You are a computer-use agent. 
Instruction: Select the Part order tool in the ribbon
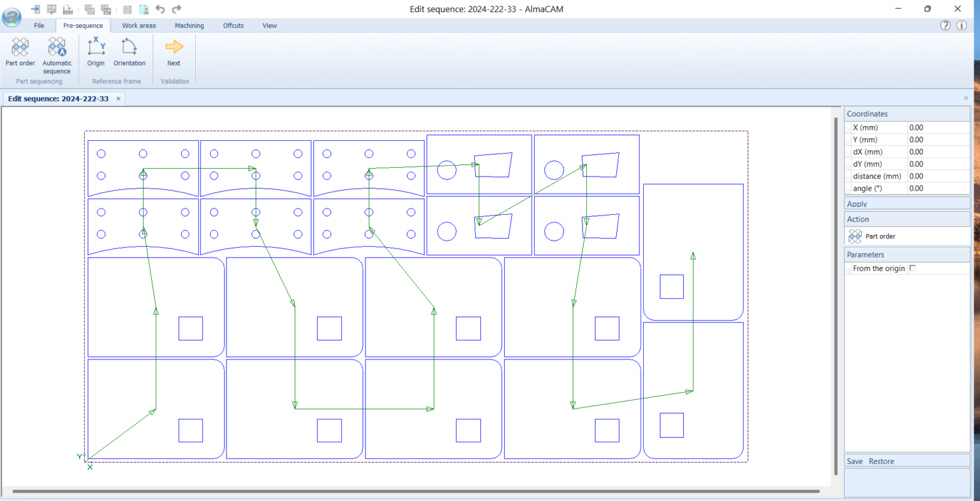[x=20, y=52]
